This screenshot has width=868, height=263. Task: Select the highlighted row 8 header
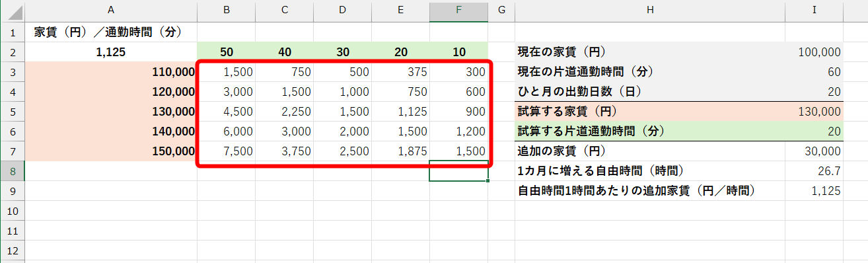tap(12, 170)
